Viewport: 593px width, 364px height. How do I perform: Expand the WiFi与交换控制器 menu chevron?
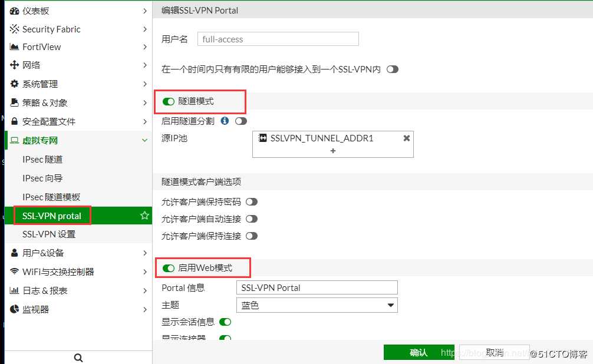point(145,272)
